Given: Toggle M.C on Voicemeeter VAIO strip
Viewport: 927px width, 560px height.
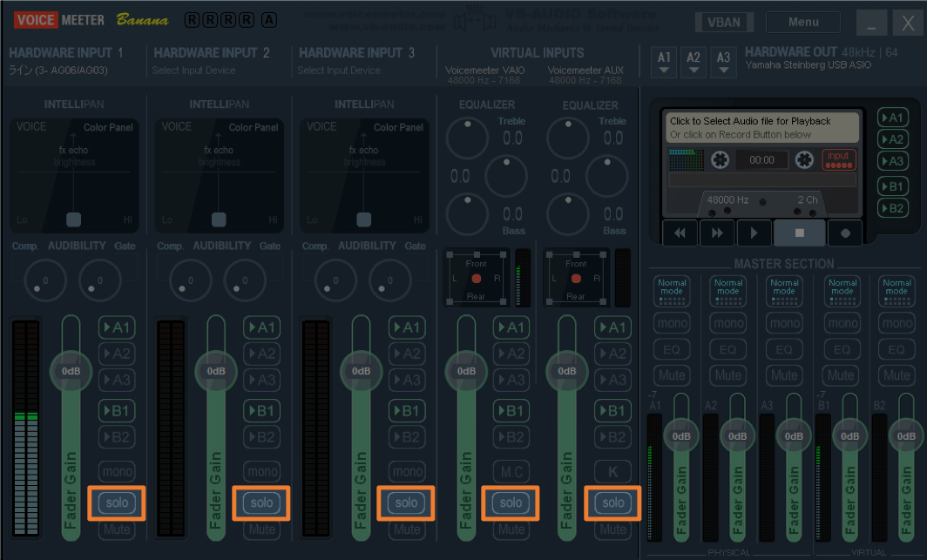Looking at the screenshot, I should point(511,471).
